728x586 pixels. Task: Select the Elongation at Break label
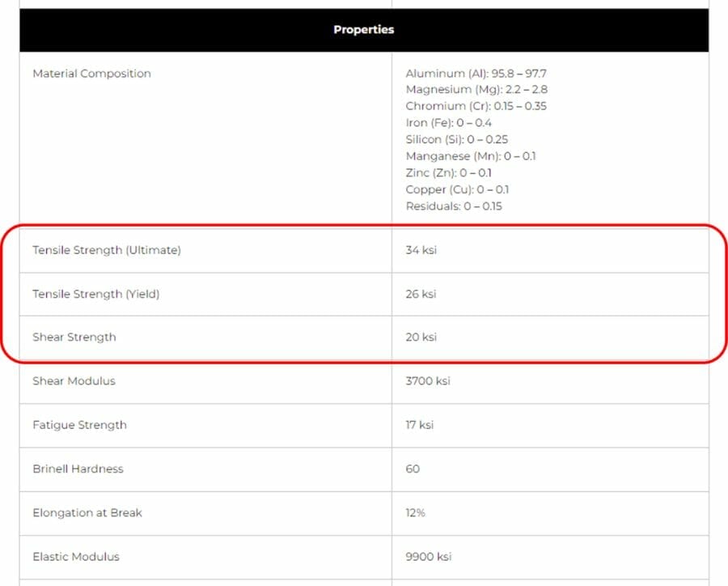[x=87, y=513]
